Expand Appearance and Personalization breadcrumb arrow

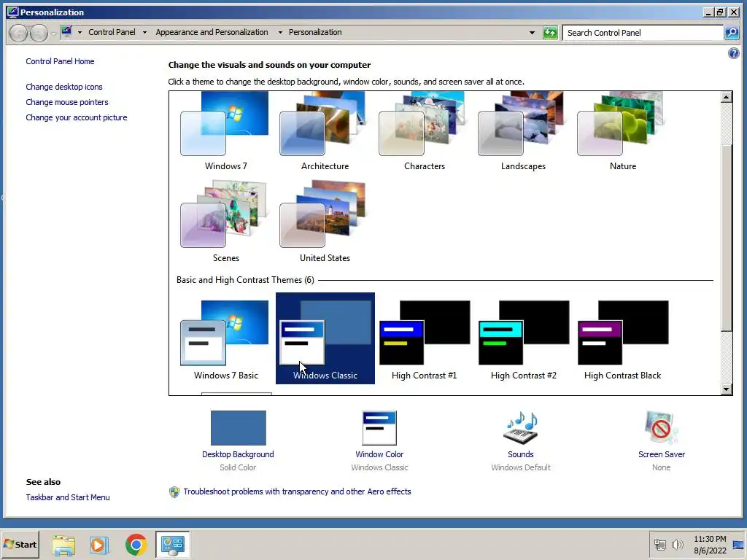(x=280, y=32)
